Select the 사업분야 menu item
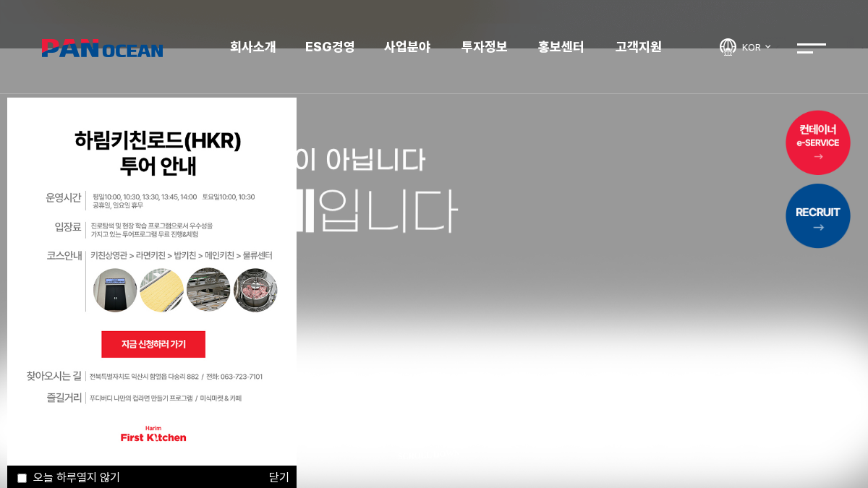Viewport: 868px width, 488px height. 407,47
